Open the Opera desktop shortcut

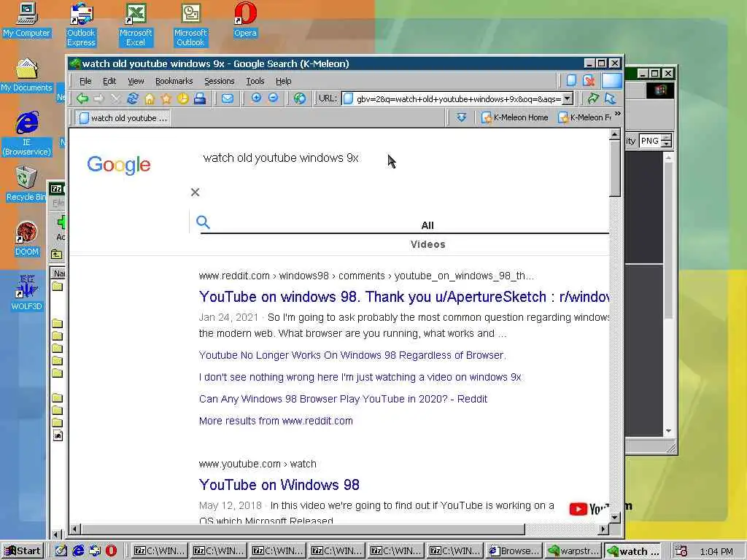(x=245, y=20)
